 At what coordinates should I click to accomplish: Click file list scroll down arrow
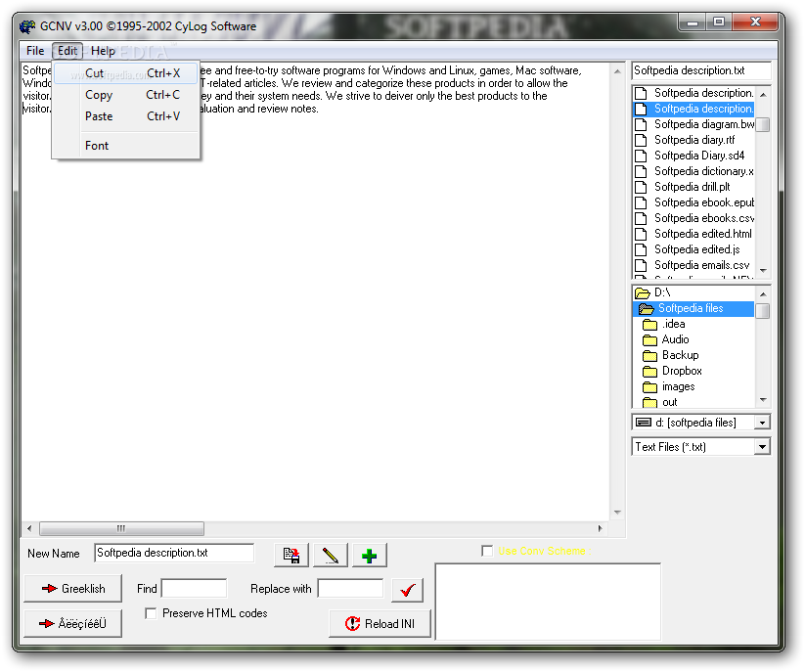point(763,271)
